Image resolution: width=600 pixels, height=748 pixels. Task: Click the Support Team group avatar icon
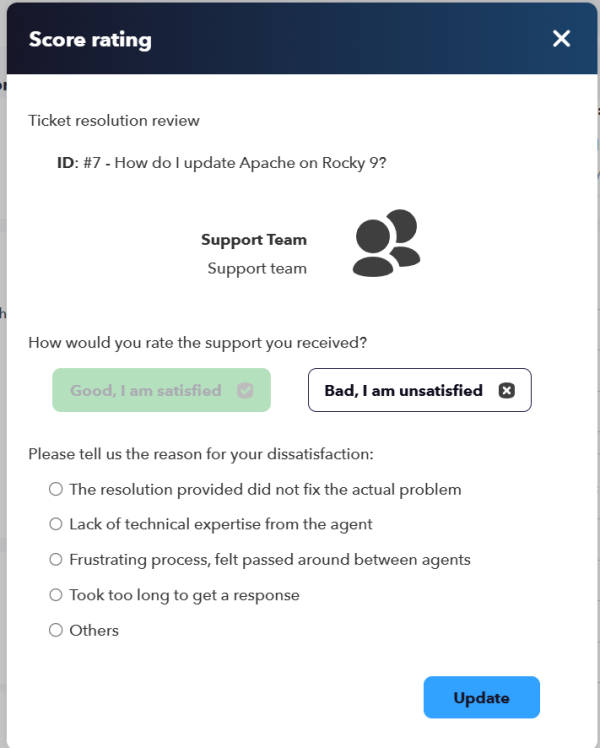[x=386, y=243]
